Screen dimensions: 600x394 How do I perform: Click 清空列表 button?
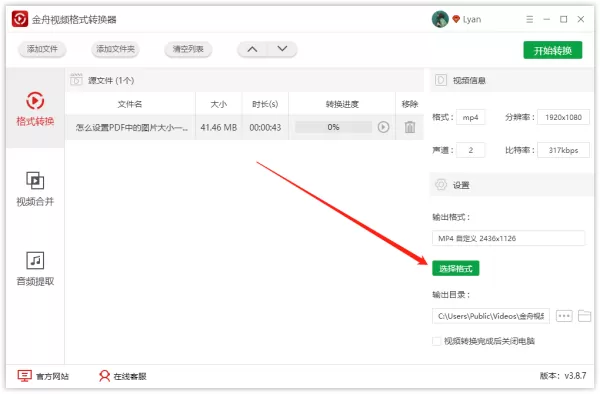[x=188, y=49]
